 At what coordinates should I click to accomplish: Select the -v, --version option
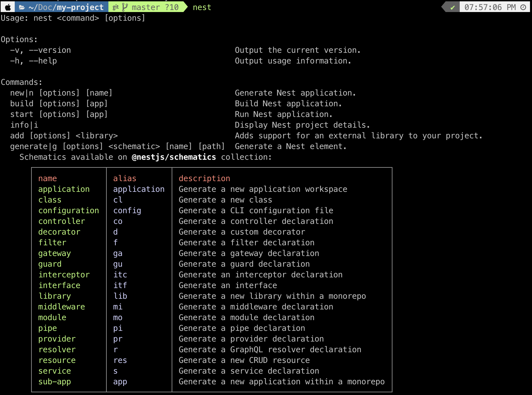tap(40, 50)
